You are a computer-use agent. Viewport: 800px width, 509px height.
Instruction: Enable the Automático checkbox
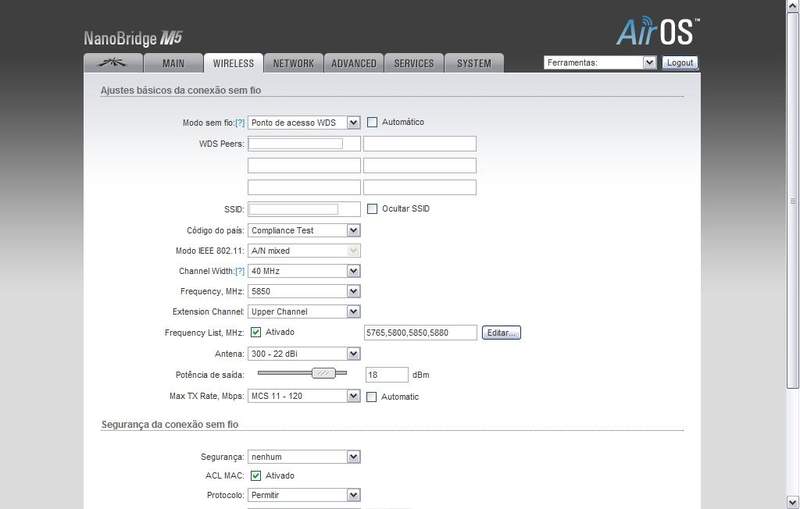(x=372, y=122)
